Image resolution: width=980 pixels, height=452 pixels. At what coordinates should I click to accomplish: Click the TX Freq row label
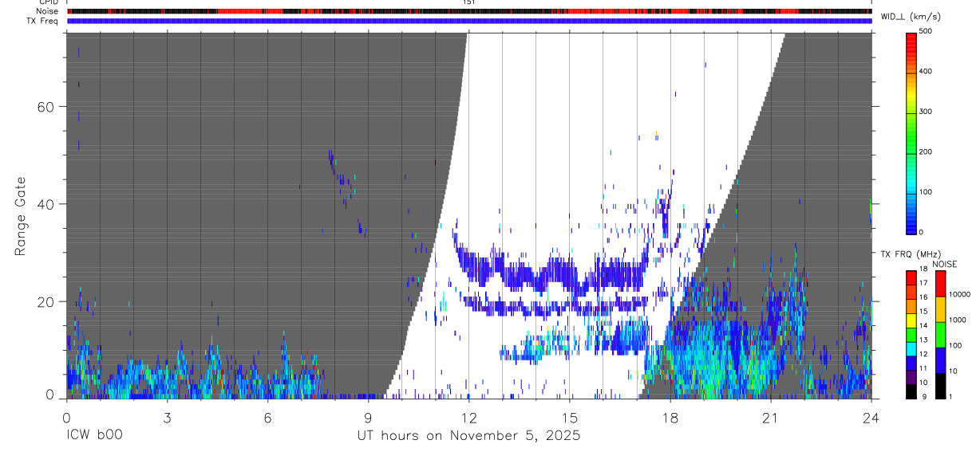(41, 21)
